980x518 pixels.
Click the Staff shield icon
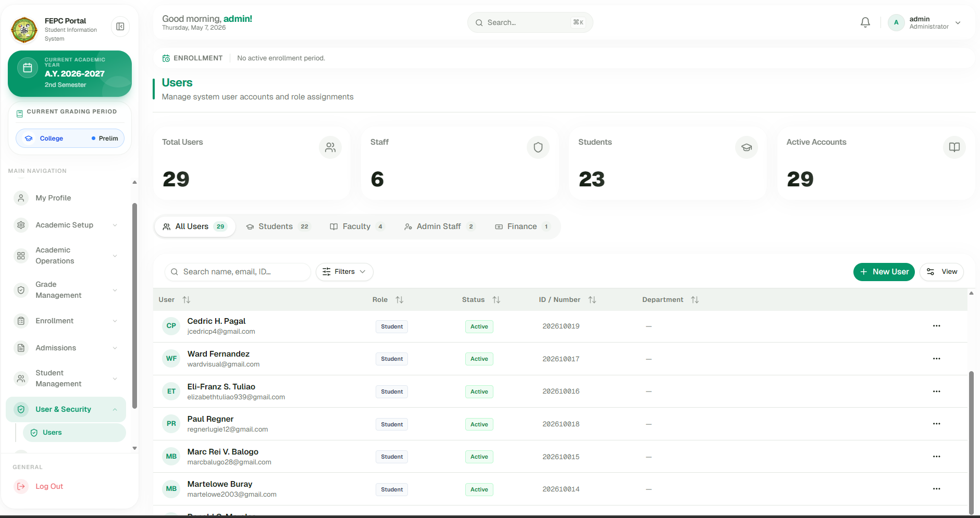pos(538,147)
